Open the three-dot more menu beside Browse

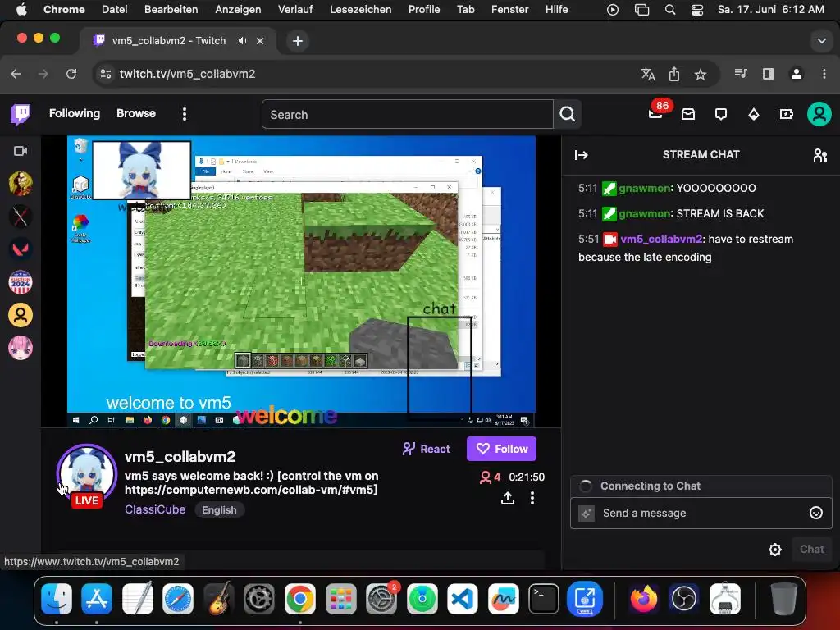(185, 114)
